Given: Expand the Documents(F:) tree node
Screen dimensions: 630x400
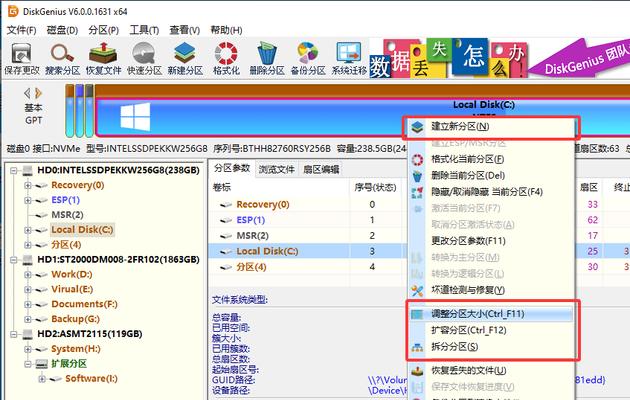Looking at the screenshot, I should (28, 304).
